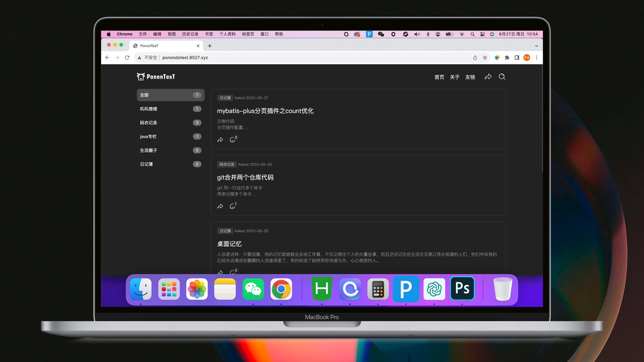This screenshot has width=644, height=362.
Task: Bookmark this page with the star icon
Action: [x=485, y=58]
